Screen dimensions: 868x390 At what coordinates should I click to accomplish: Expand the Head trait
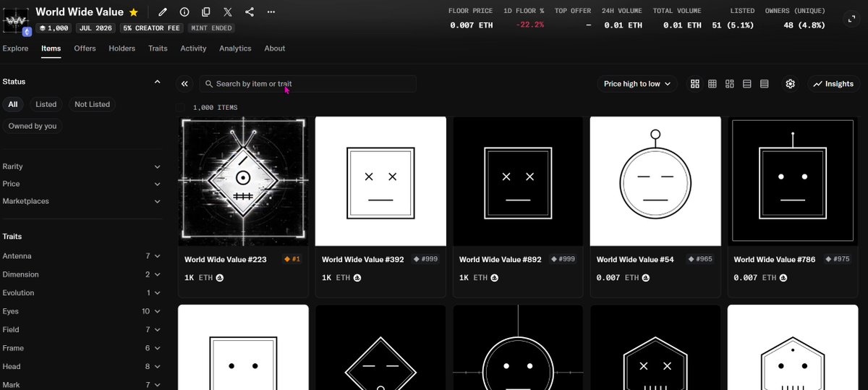tap(81, 367)
